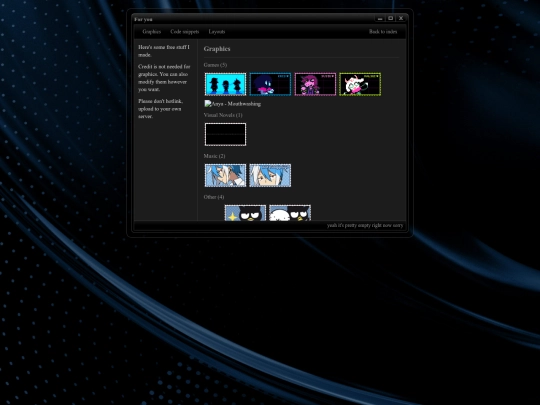
Task: Select the black Visual Novels stamp
Action: pyautogui.click(x=226, y=134)
